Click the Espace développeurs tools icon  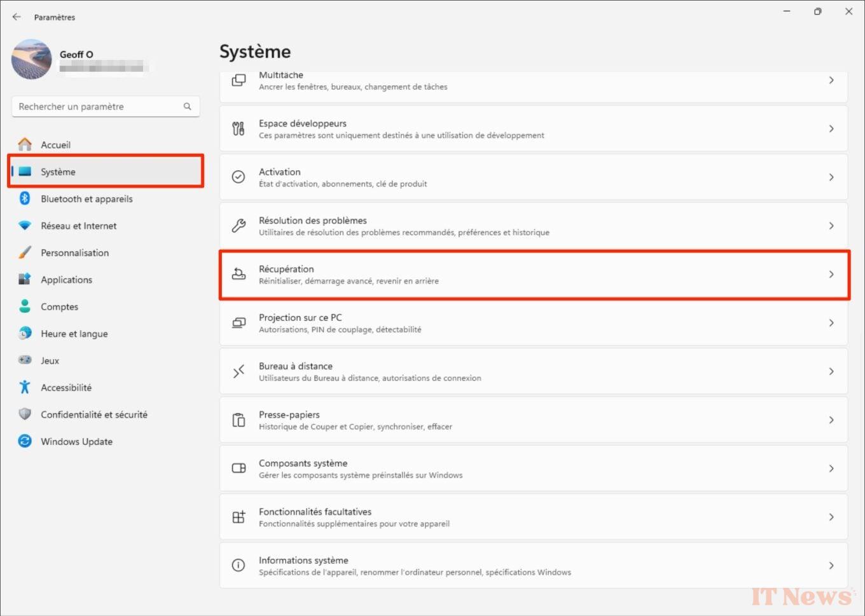(x=239, y=128)
